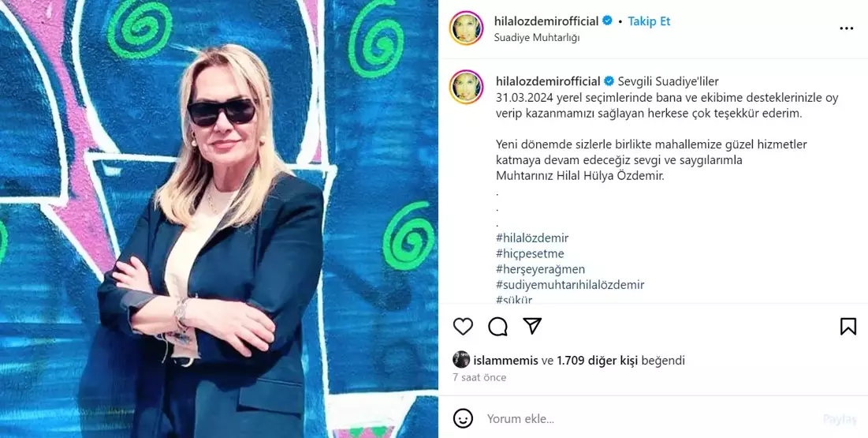
Task: Open the Suadiye Muhtarlığı location link
Action: [x=536, y=38]
